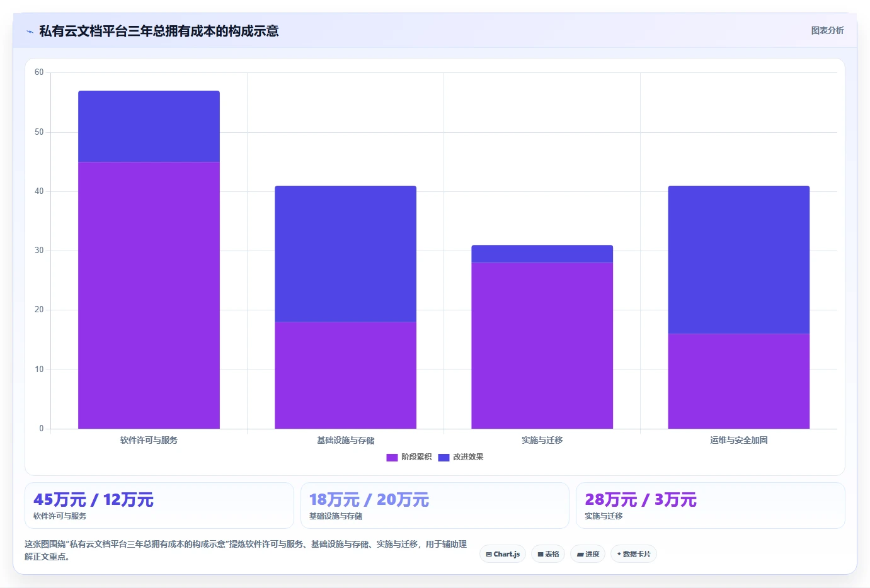
Task: Click the title 私有云文档平台三年总拥有成本的构成示意
Action: click(159, 31)
